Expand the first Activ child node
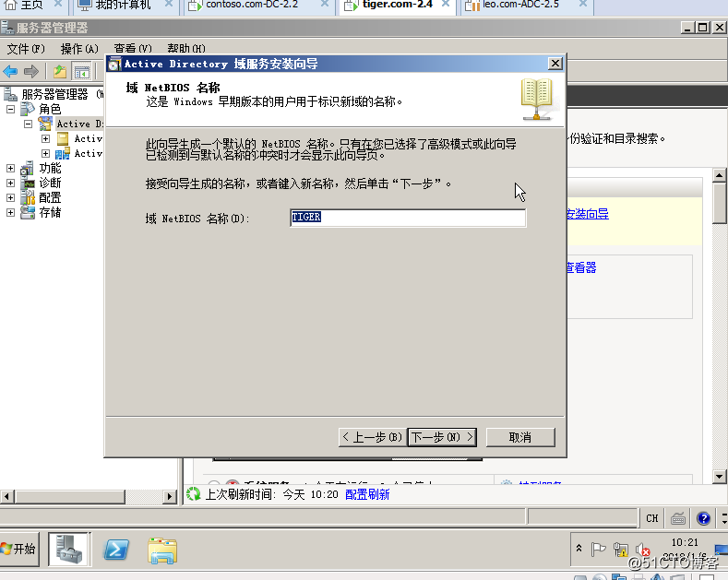Viewport: 728px width, 580px height. pyautogui.click(x=45, y=138)
